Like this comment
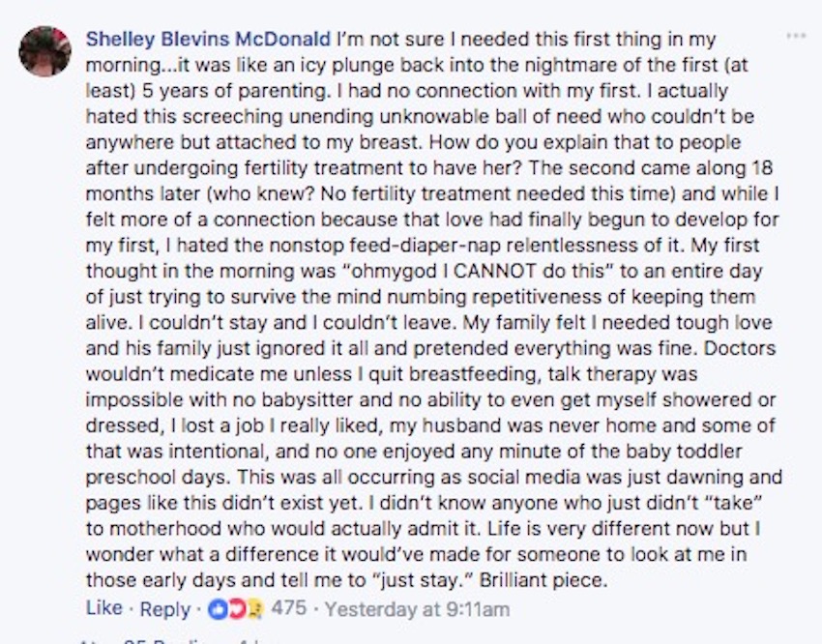 (103, 608)
